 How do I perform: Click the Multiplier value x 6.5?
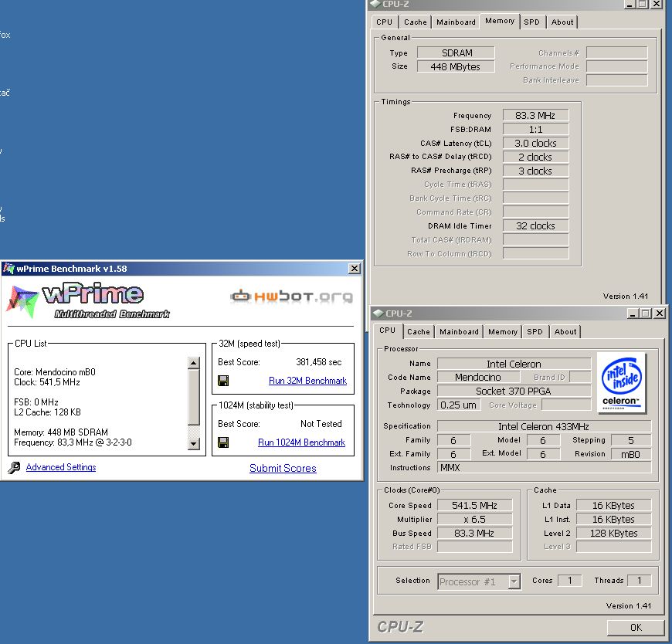click(474, 520)
